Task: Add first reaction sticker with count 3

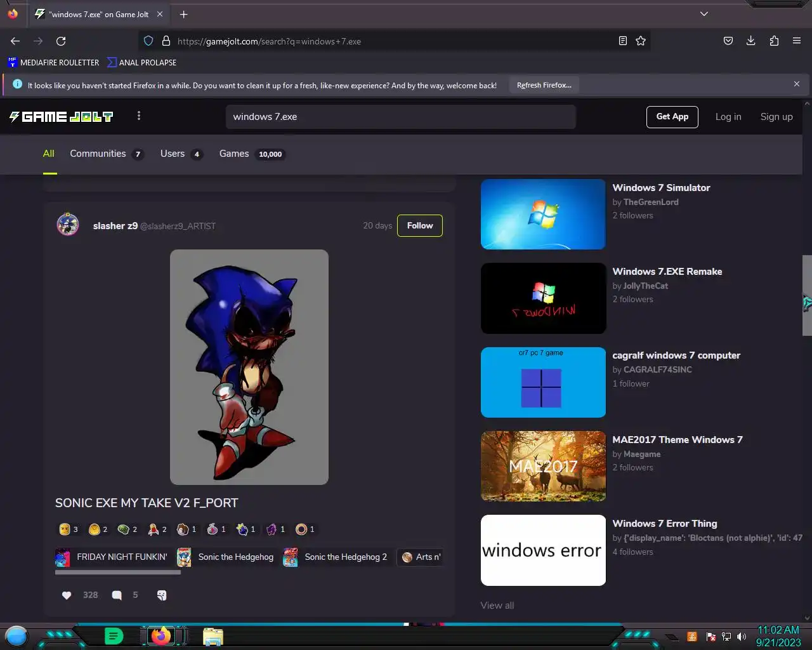Action: tap(69, 529)
